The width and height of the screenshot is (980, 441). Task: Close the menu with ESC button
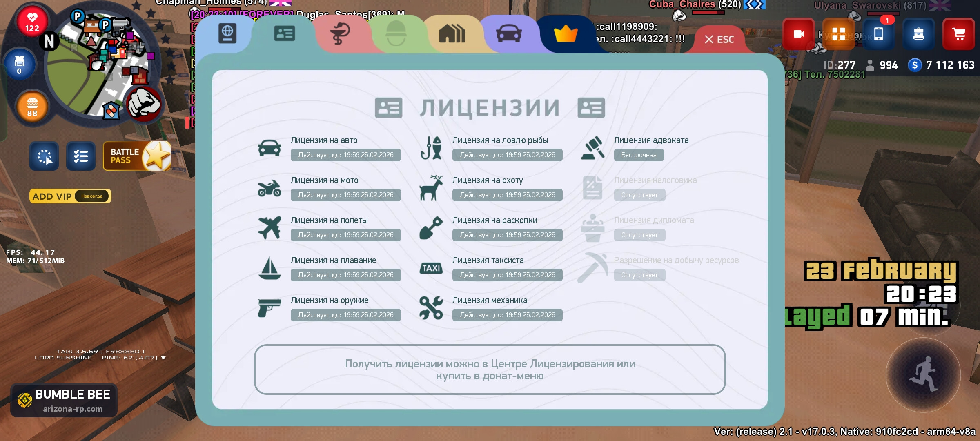pyautogui.click(x=719, y=40)
